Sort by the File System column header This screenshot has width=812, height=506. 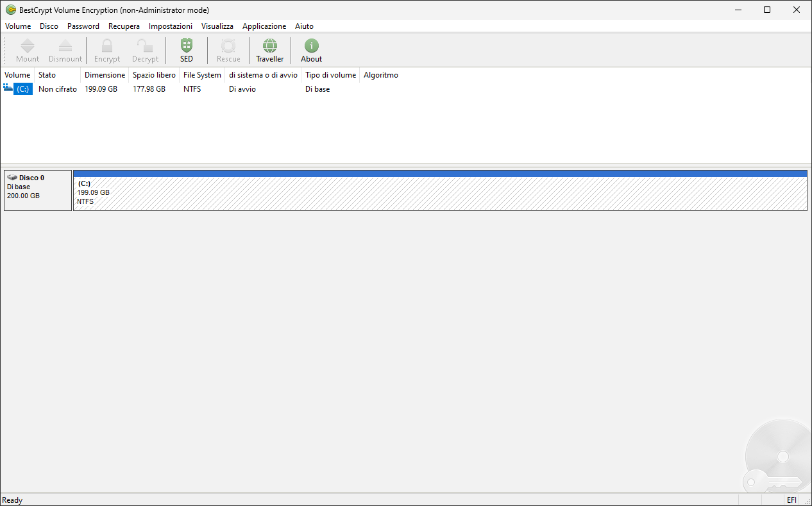tap(202, 75)
